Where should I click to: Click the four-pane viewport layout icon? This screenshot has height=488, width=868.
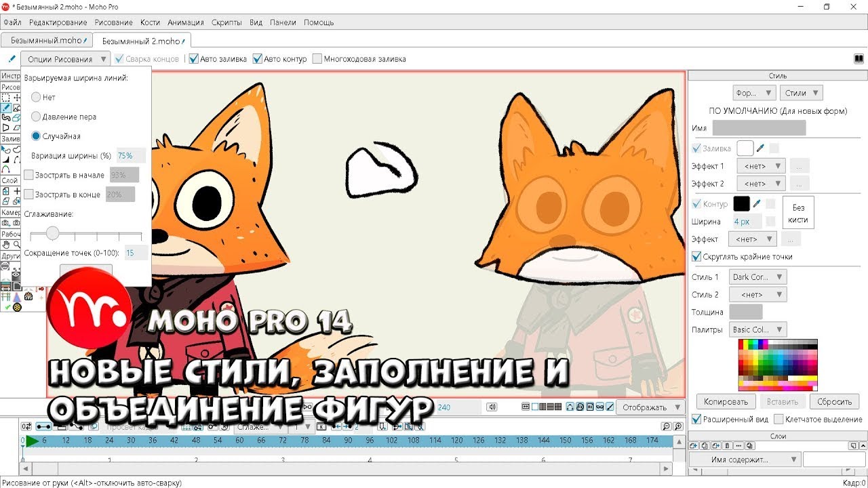(558, 407)
